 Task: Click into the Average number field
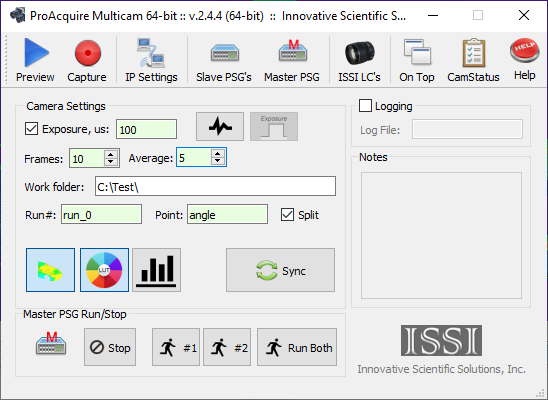194,158
